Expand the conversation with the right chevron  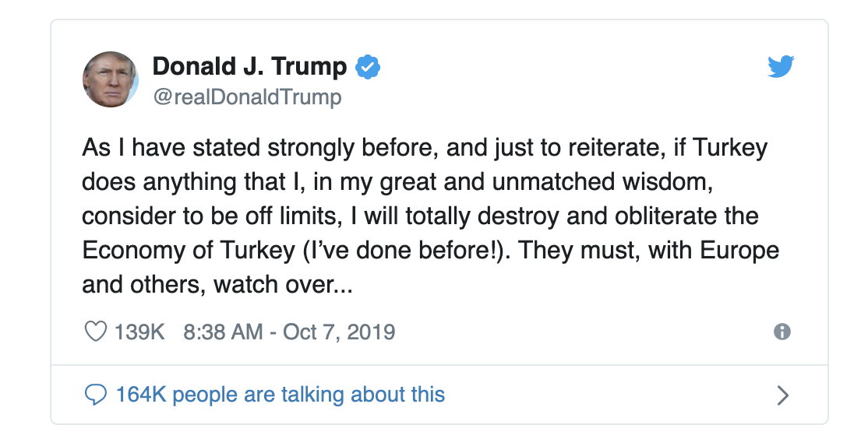click(783, 395)
